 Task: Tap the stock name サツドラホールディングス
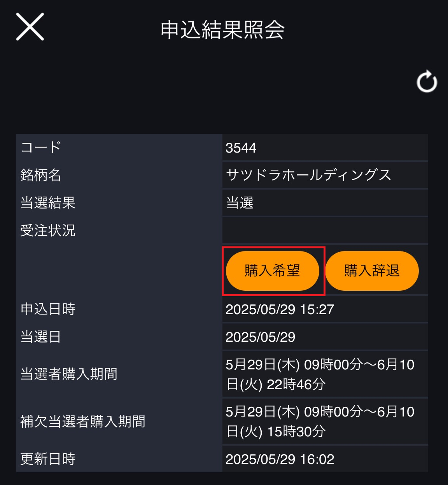(x=308, y=175)
